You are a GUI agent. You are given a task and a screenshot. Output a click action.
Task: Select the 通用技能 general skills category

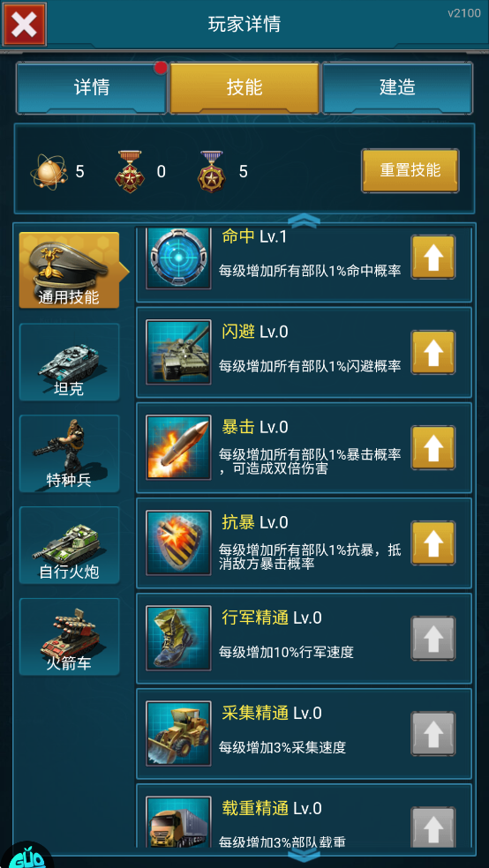pos(69,270)
